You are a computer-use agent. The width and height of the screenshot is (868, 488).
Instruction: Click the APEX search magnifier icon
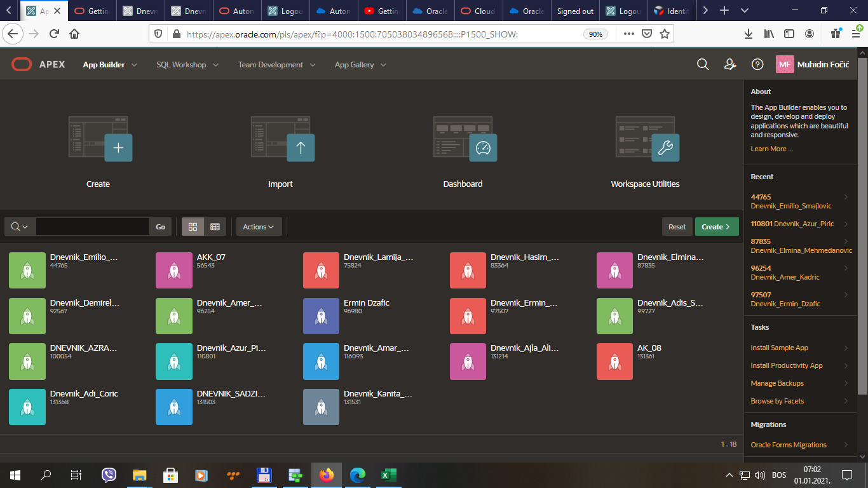click(703, 64)
